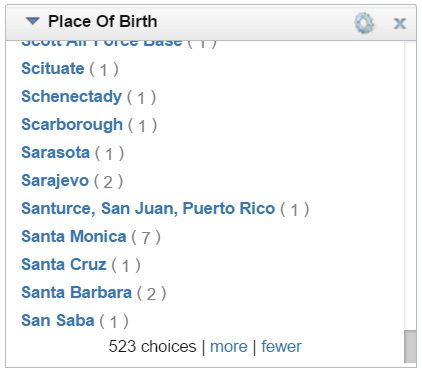Filter by Santa Cruz

(64, 264)
